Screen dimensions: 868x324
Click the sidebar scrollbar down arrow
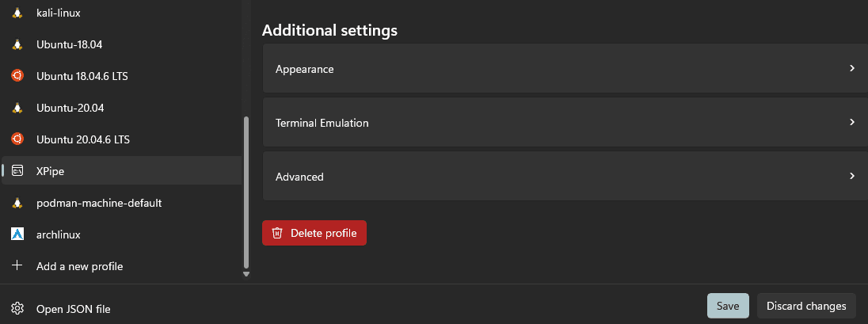point(246,274)
